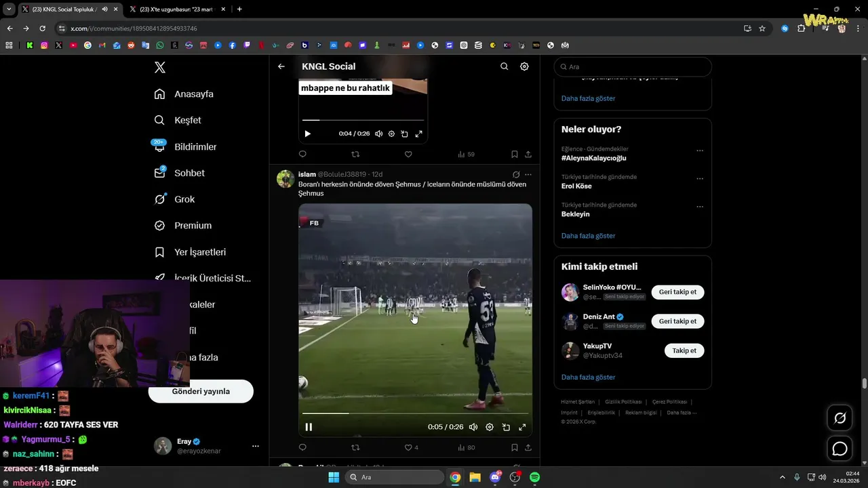Click the Windows Start button

(x=333, y=477)
